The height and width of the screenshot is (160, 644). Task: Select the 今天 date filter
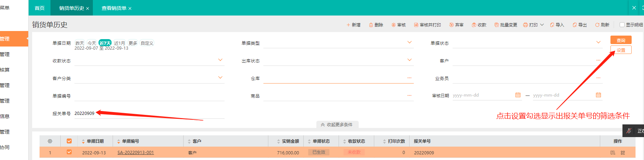(x=92, y=43)
